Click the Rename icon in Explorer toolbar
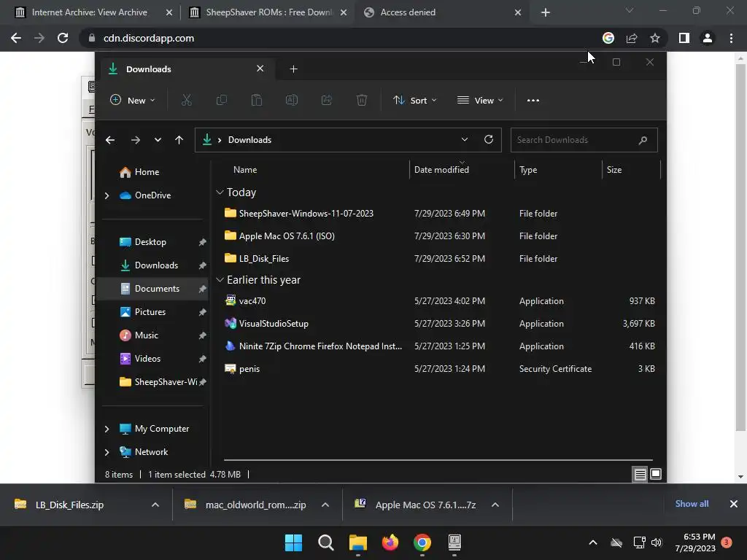This screenshot has width=747, height=560. click(292, 100)
